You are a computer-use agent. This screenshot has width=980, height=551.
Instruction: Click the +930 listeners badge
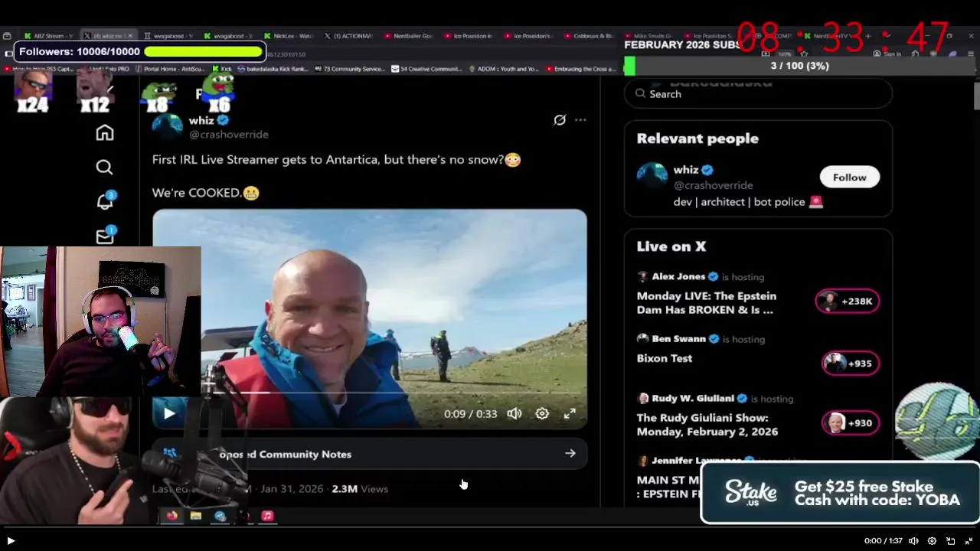pyautogui.click(x=851, y=422)
